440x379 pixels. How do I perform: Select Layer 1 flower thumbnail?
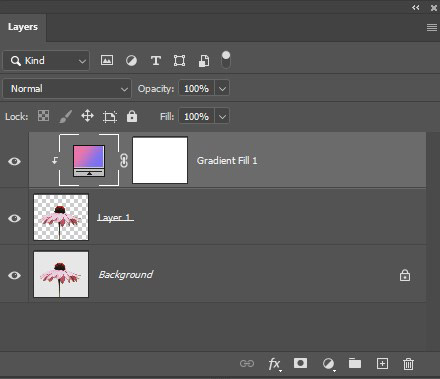(x=61, y=217)
